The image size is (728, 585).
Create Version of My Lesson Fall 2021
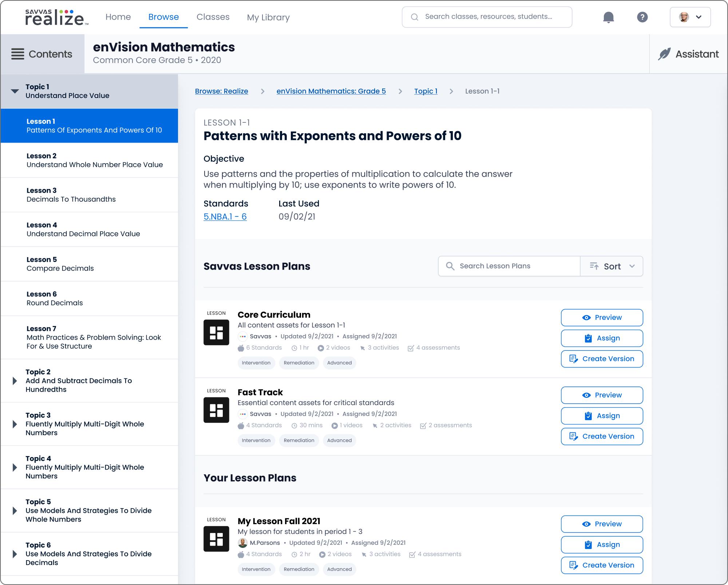[x=602, y=566]
